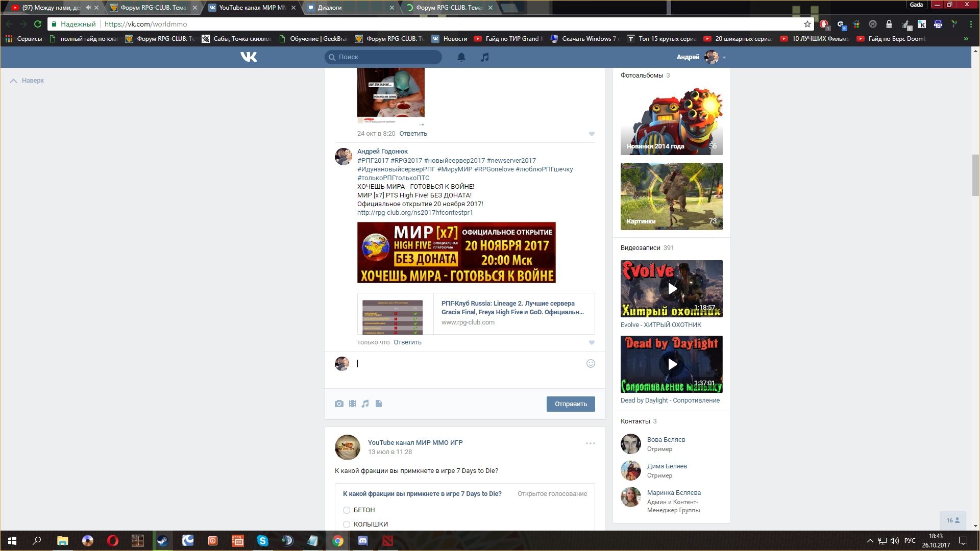Open the rpg-club.org contest link
Screen dimensions: 980x551
pyautogui.click(x=415, y=213)
